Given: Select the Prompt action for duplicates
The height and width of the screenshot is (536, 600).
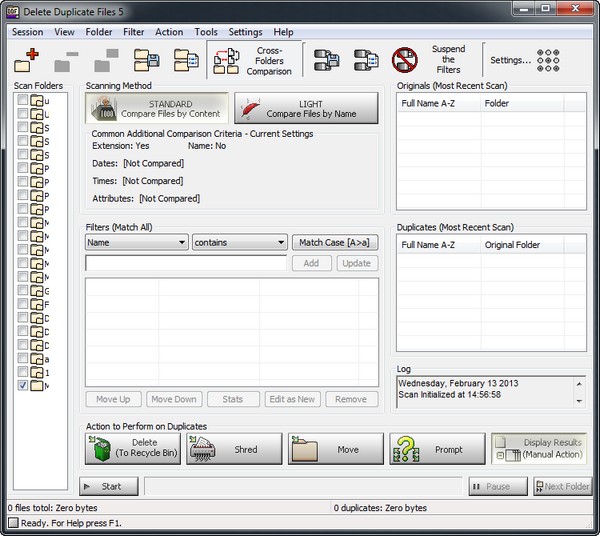Looking at the screenshot, I should coord(438,449).
